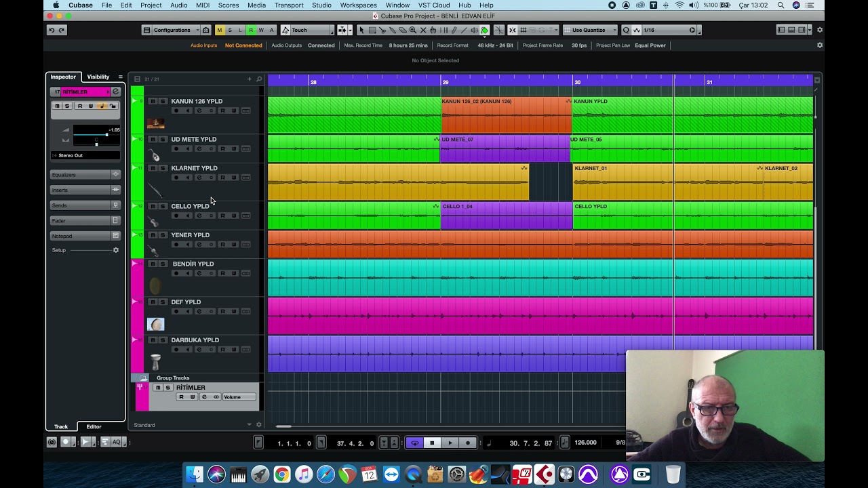Click the Not Connected audio inputs status
Viewport: 868px width, 488px height.
tap(243, 45)
